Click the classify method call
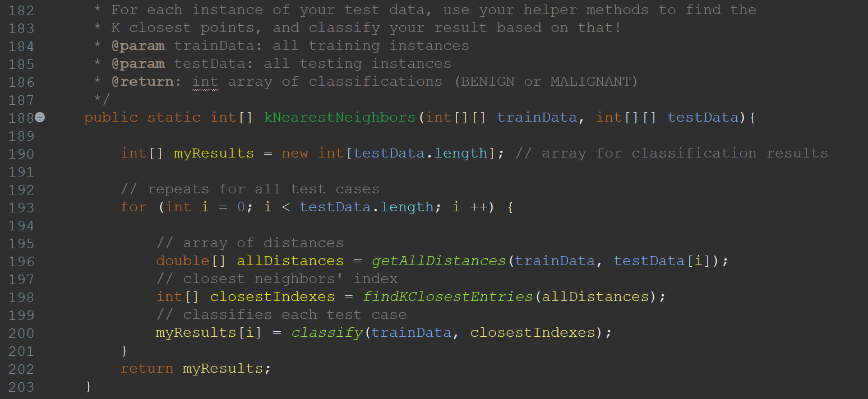 pos(327,333)
